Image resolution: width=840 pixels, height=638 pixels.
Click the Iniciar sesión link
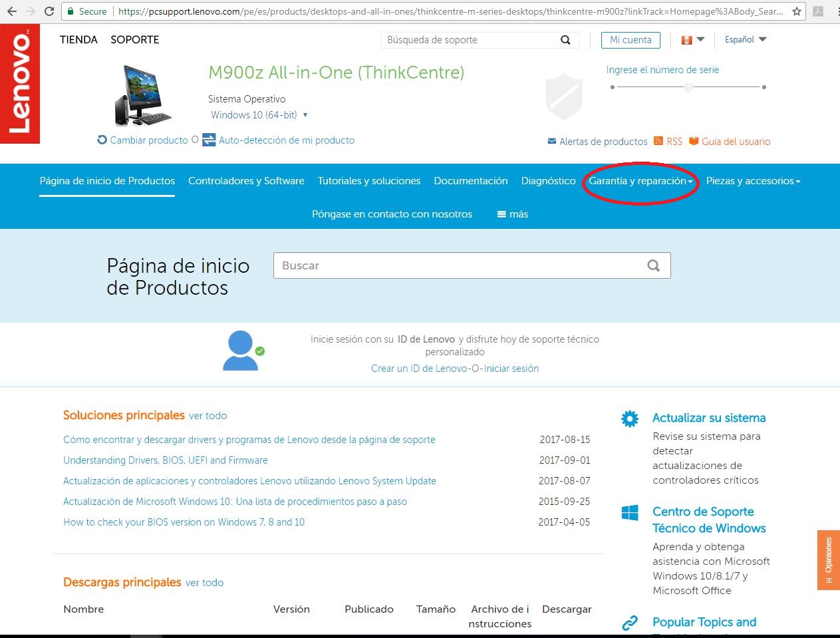[511, 369]
